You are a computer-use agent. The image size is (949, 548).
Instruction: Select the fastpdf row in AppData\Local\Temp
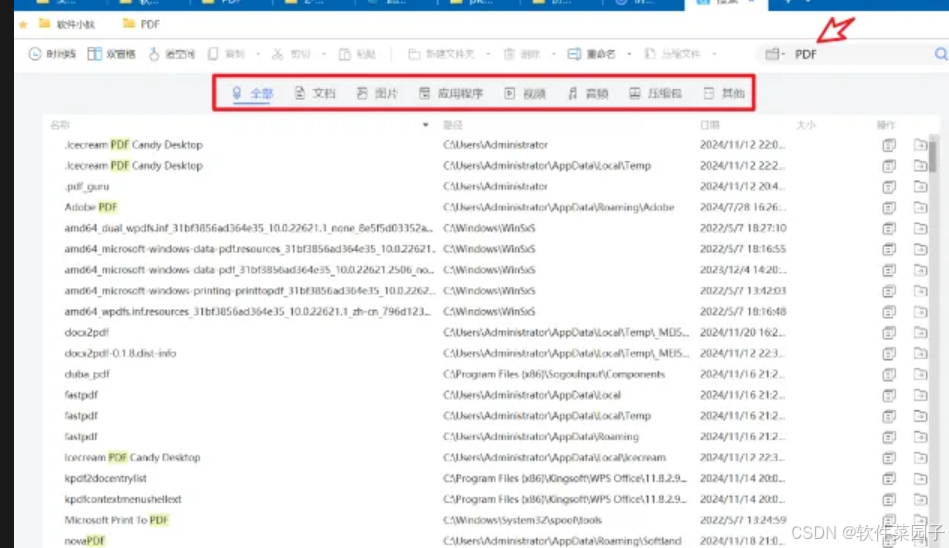click(x=487, y=416)
